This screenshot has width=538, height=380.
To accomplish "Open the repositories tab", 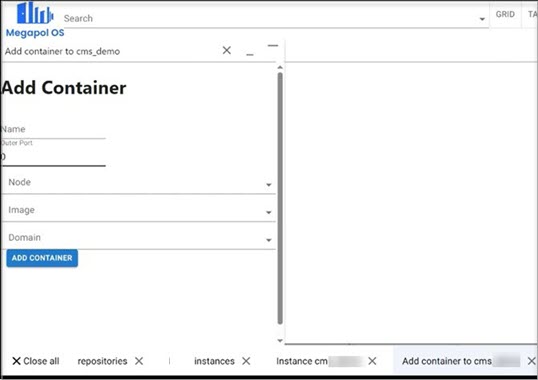I will point(102,361).
